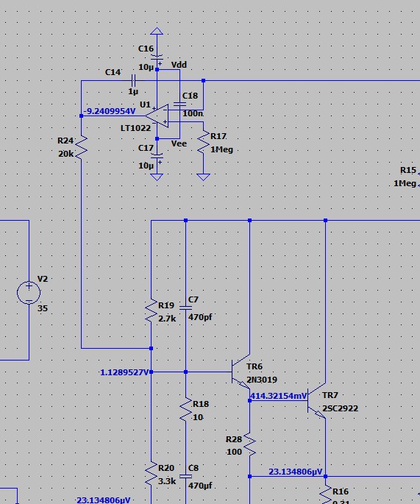Click the 23.134806µV label near TR7 emitter
Viewport: 420px width, 504px height.
pyautogui.click(x=295, y=472)
